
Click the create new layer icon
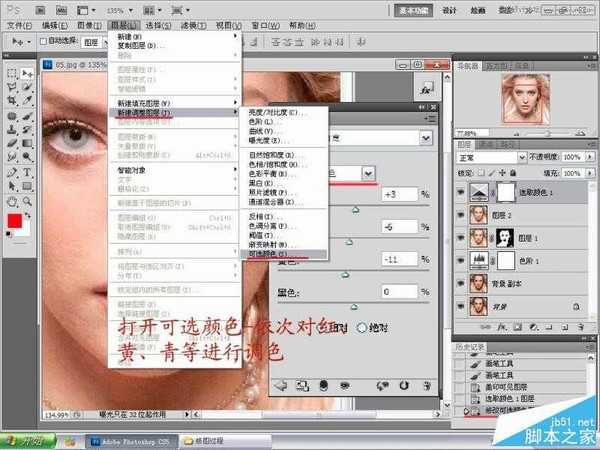click(x=565, y=328)
